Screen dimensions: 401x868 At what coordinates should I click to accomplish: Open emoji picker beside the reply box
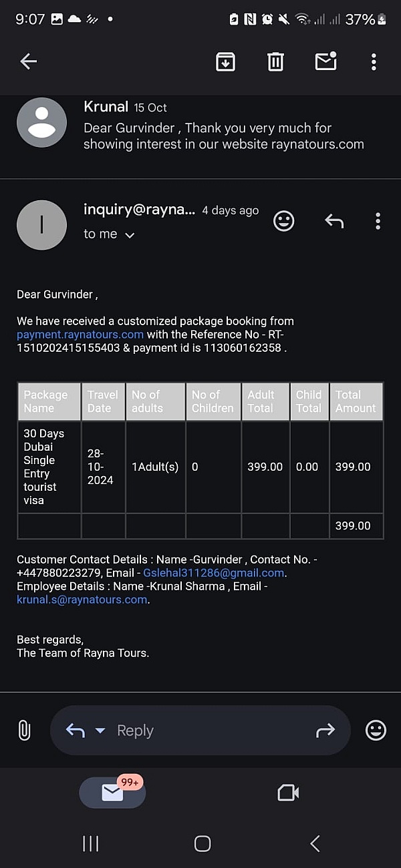(x=376, y=730)
